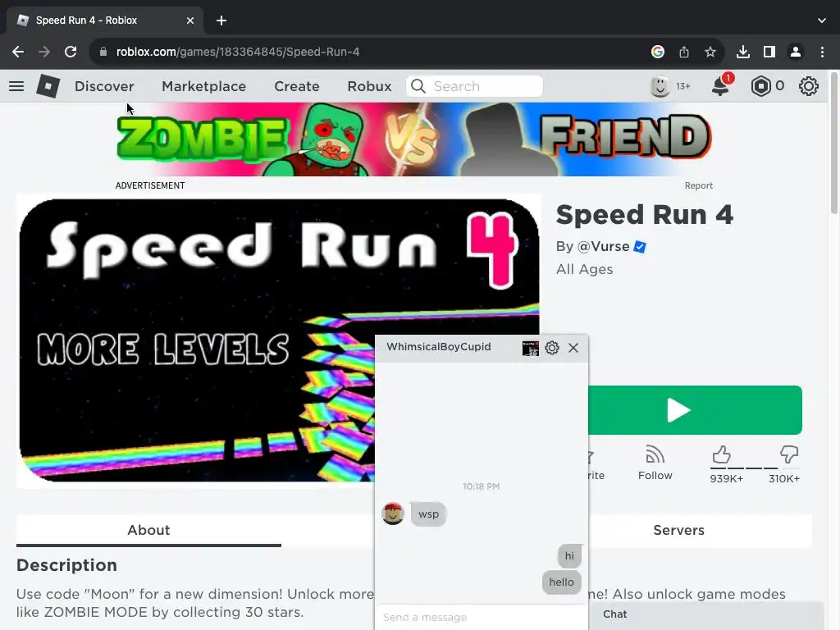Click the '10:18 PM' timestamp

(481, 486)
